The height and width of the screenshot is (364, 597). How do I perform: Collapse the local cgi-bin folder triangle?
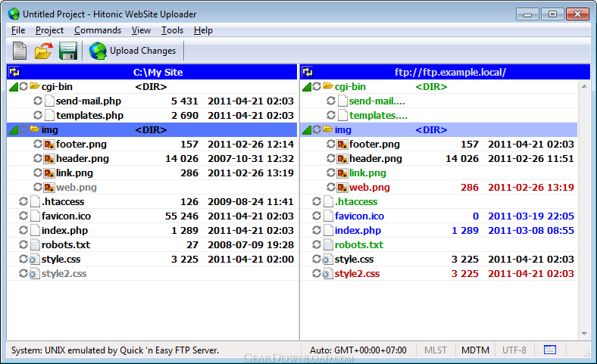pos(14,87)
